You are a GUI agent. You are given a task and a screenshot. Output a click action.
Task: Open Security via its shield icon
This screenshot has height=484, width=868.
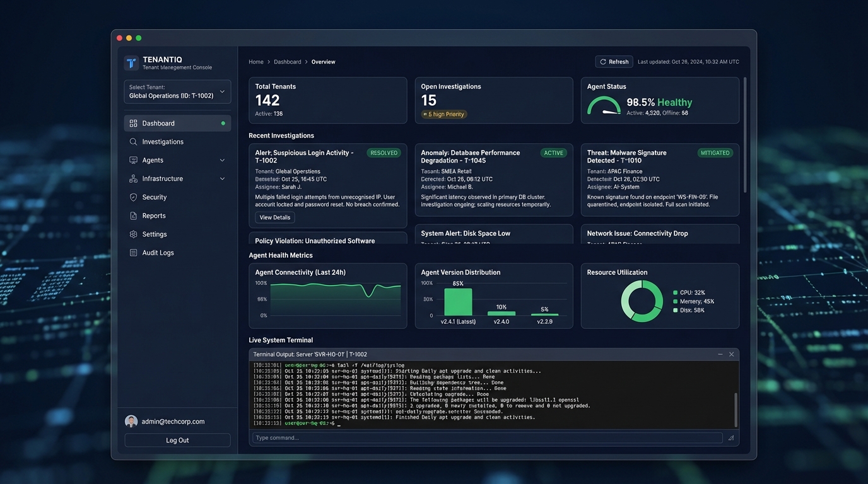pyautogui.click(x=132, y=197)
